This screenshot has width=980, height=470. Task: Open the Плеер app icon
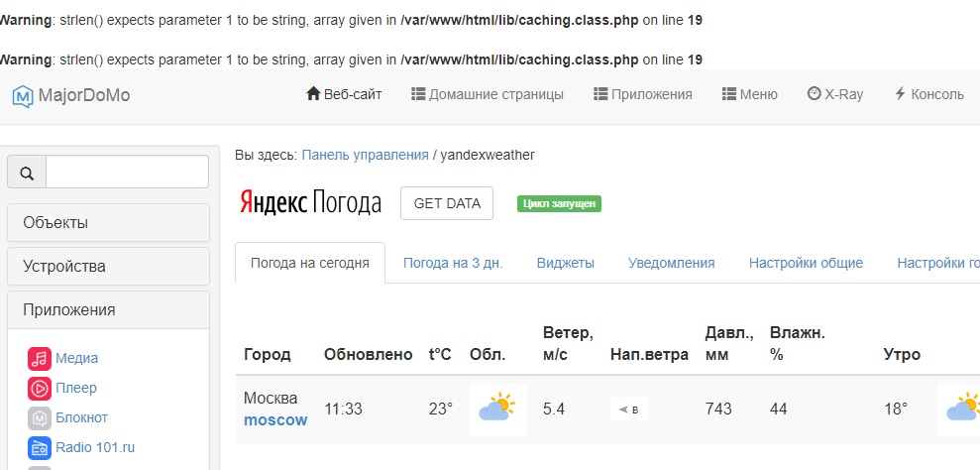40,388
